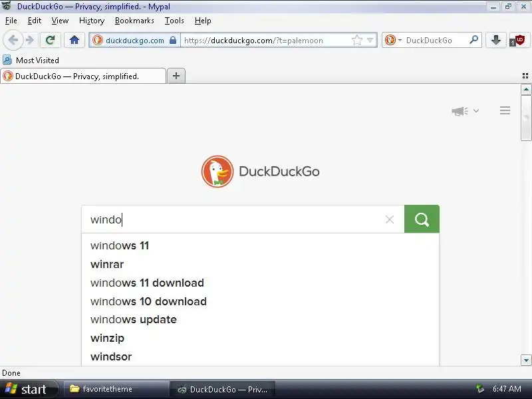Click the duckduckgo.com site identity button
The image size is (532, 399).
coord(134,41)
